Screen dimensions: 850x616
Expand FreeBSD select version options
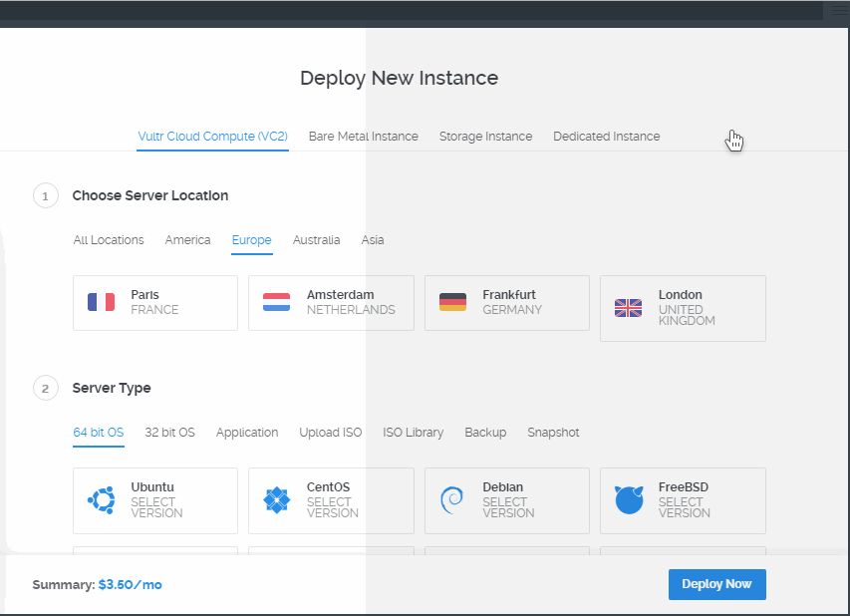coord(683,500)
